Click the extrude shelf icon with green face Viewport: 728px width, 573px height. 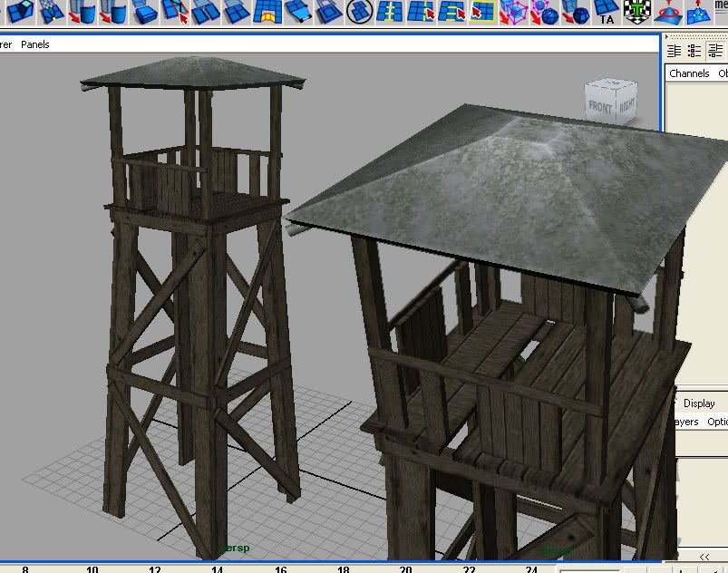coord(21,12)
